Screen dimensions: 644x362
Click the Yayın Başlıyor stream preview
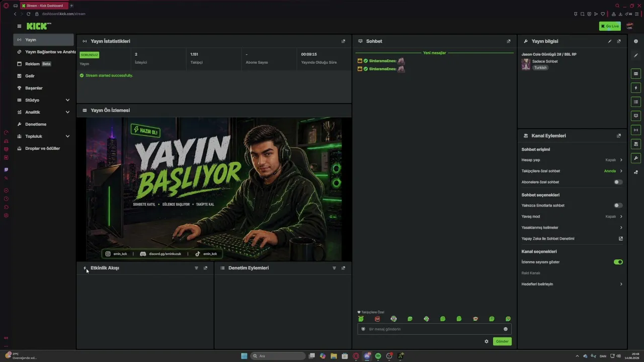[x=214, y=189]
